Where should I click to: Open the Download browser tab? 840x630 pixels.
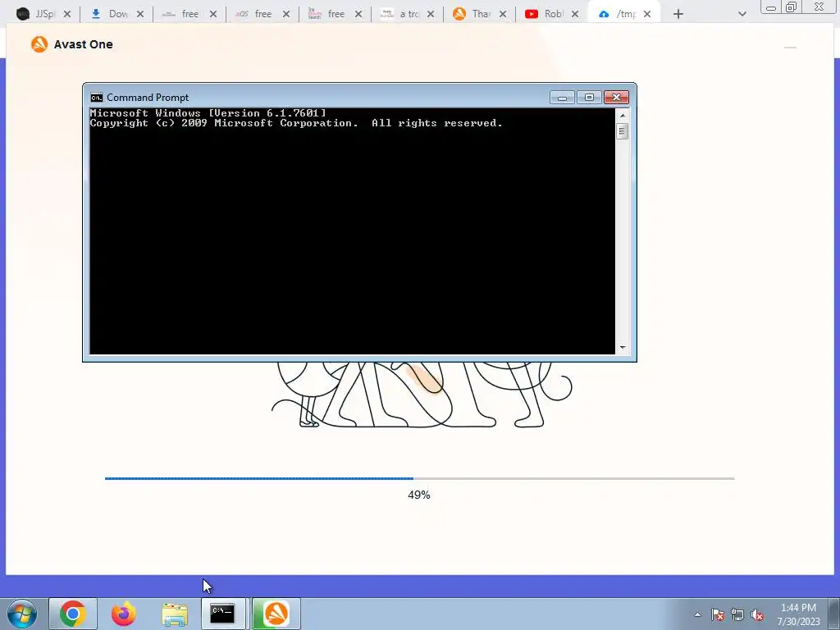[116, 14]
